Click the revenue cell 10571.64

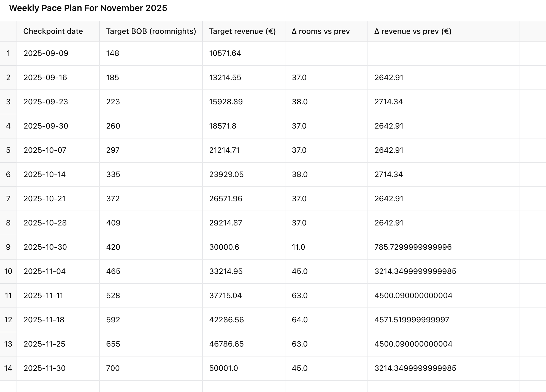click(225, 53)
